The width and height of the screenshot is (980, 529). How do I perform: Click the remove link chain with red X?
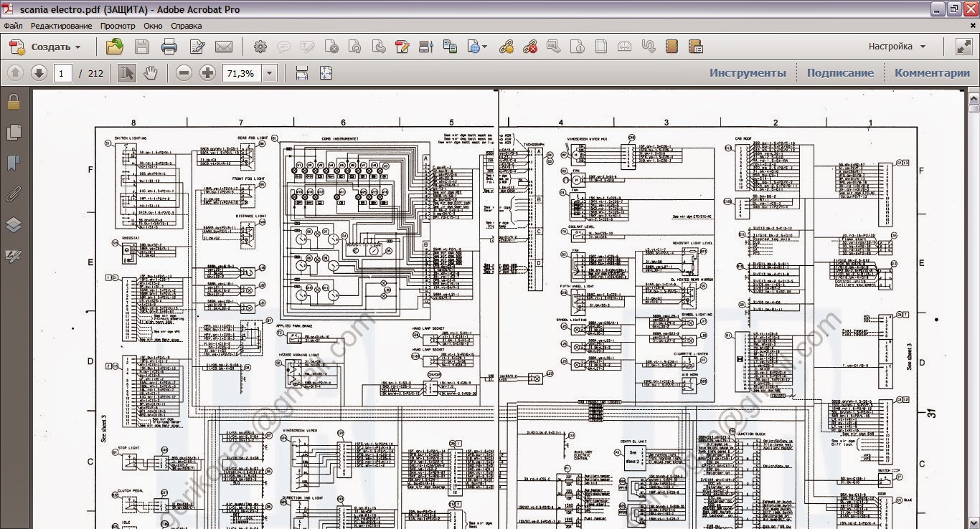tap(530, 47)
